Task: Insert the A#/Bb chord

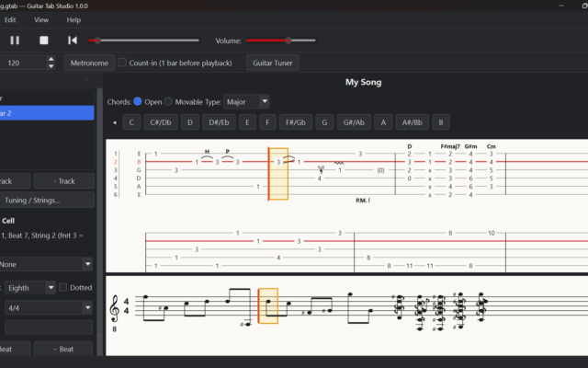Action: pos(413,122)
